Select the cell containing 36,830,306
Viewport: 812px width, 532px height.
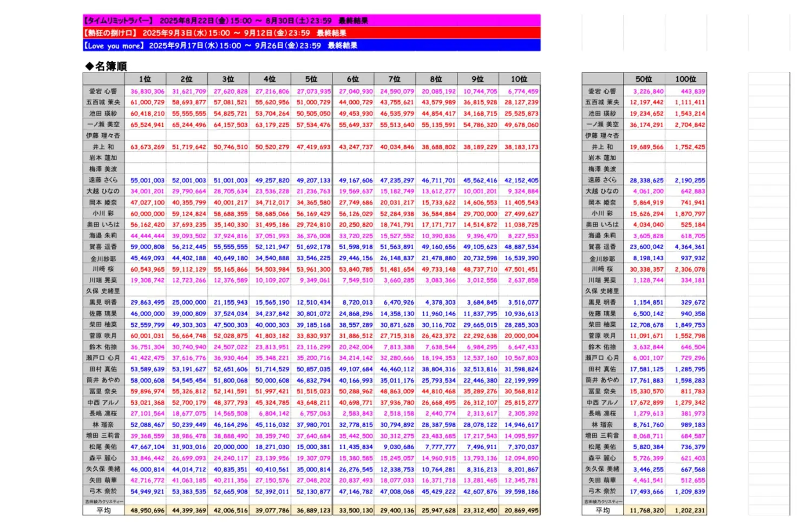tap(147, 91)
